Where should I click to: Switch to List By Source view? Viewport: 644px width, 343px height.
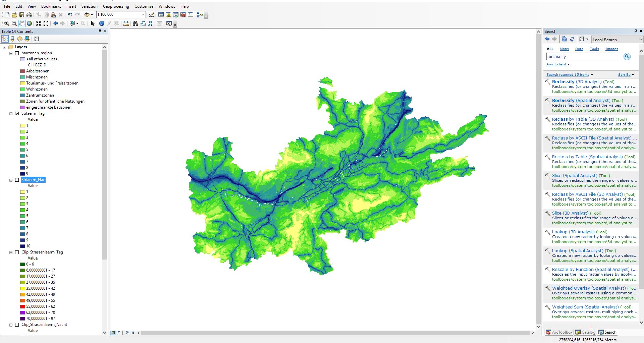[x=12, y=39]
